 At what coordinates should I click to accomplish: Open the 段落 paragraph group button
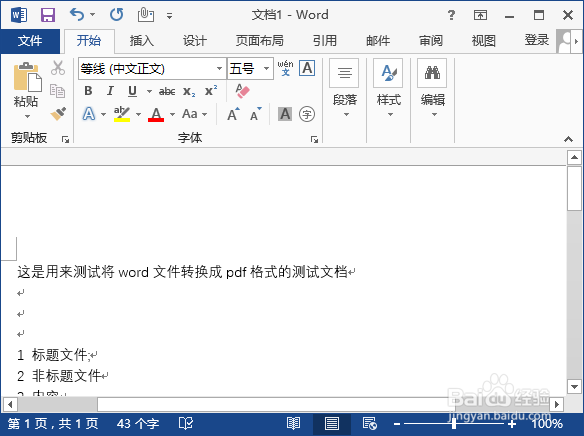point(345,89)
